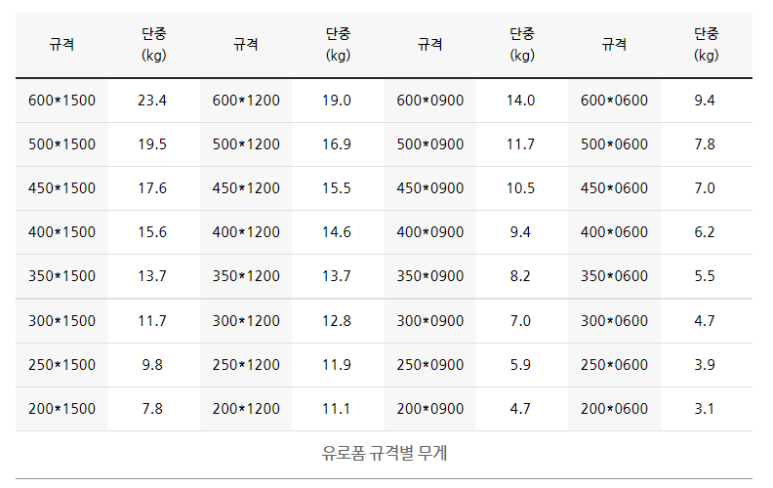The image size is (773, 488).
Task: Click the 11.9 weight value
Action: 337,365
